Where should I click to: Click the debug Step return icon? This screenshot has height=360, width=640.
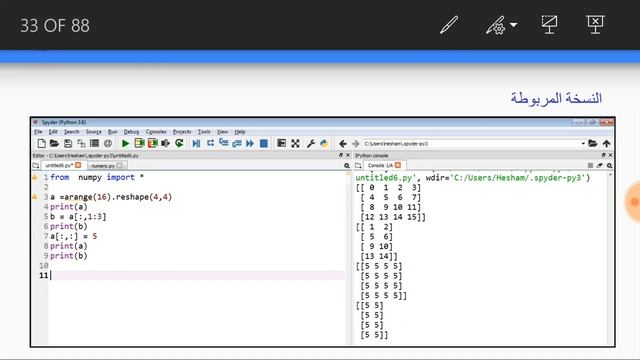click(x=237, y=143)
